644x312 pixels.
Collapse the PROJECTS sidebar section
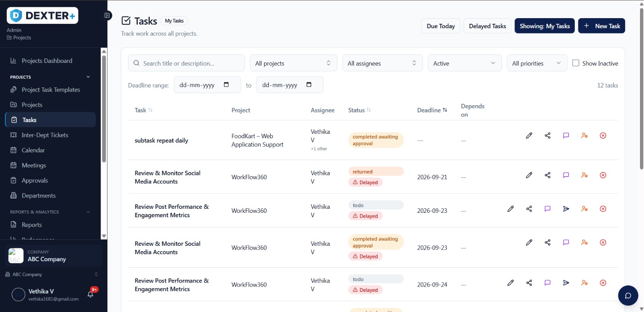(x=88, y=77)
